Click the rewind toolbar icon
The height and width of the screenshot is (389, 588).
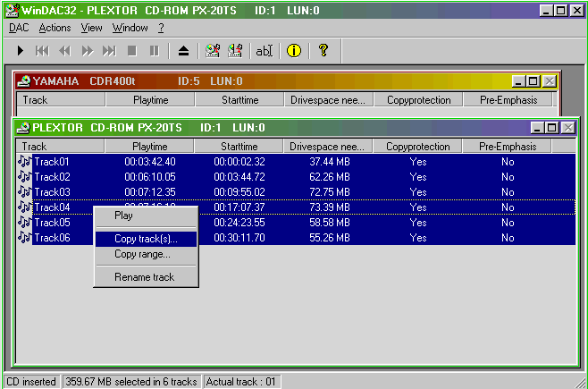[x=65, y=51]
